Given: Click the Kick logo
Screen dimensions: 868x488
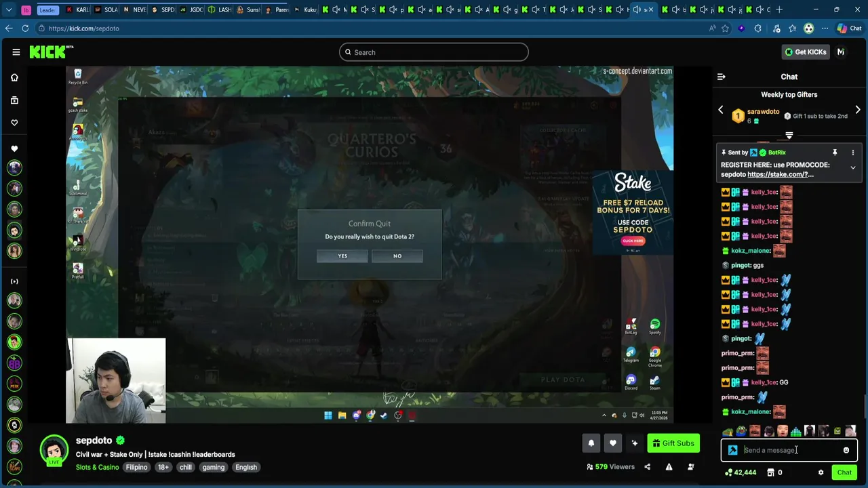Looking at the screenshot, I should point(51,52).
